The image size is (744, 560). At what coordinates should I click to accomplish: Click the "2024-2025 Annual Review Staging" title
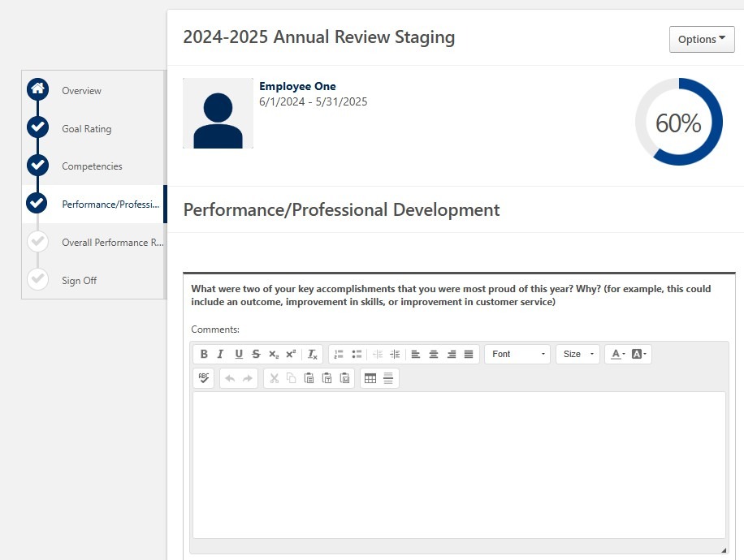pos(319,37)
